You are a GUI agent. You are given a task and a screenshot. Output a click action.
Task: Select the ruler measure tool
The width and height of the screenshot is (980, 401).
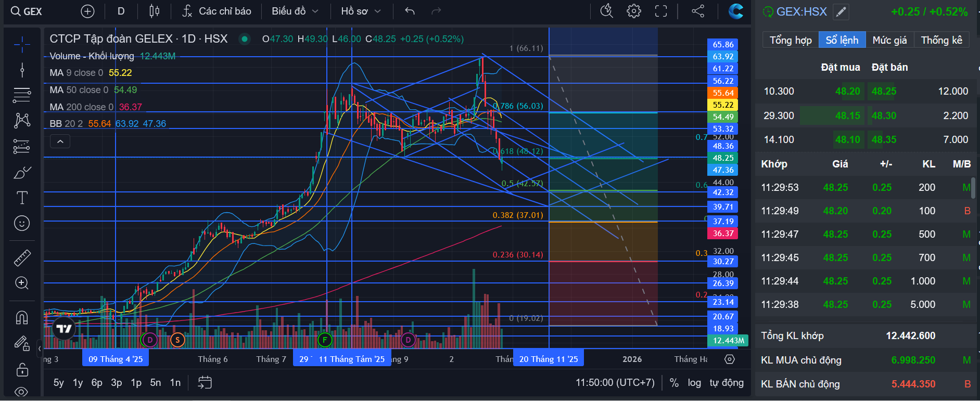coord(22,258)
